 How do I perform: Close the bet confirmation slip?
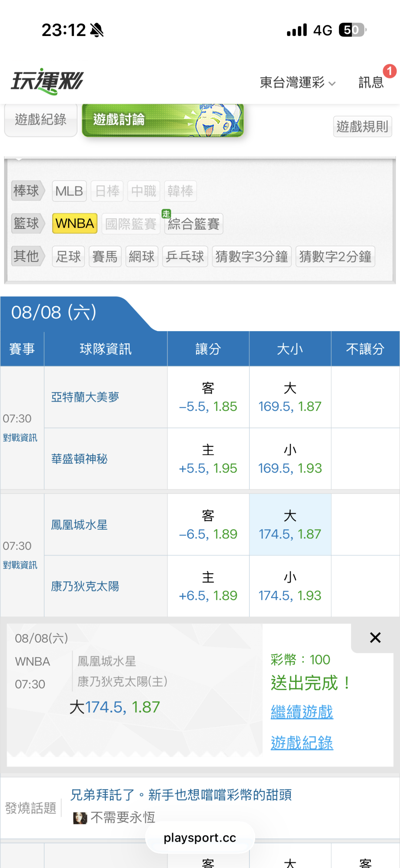point(375,637)
